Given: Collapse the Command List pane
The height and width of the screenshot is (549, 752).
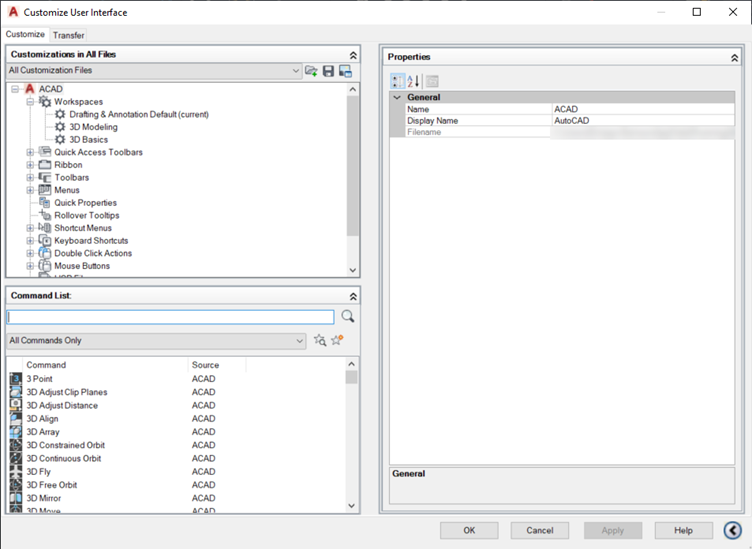Looking at the screenshot, I should coord(353,296).
